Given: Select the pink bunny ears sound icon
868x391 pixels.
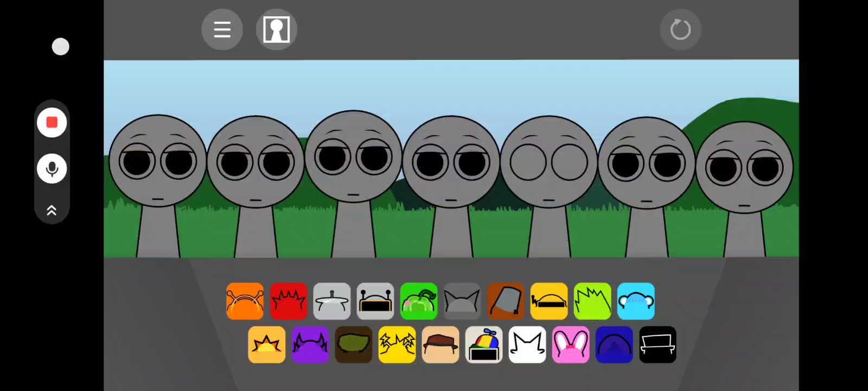Looking at the screenshot, I should (x=570, y=345).
